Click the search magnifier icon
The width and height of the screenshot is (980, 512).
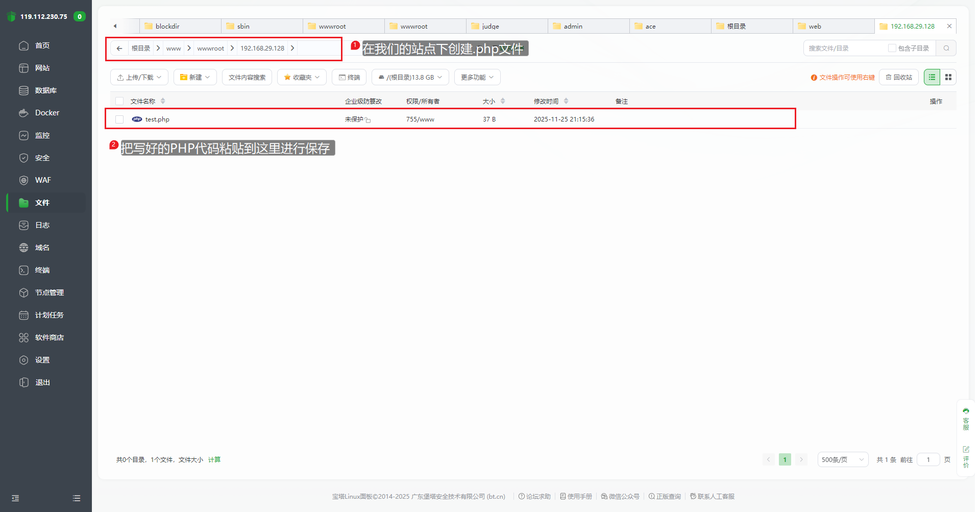[x=946, y=48]
